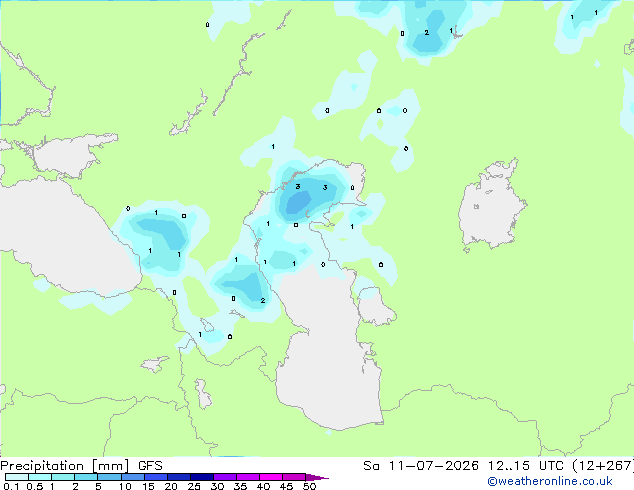Click the legend value label '30'

pos(217,486)
